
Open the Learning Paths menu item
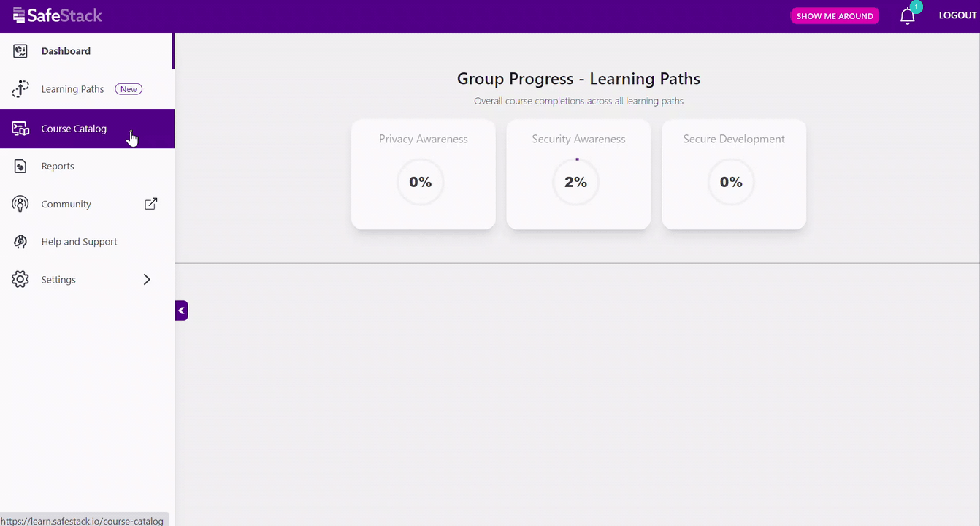tap(72, 89)
